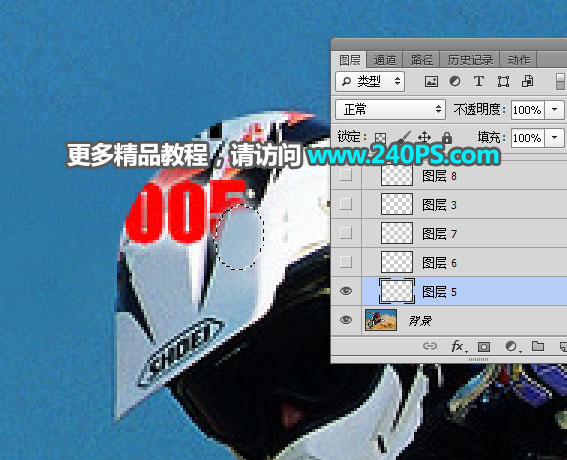Image resolution: width=567 pixels, height=460 pixels.
Task: Select 图层 6 thumbnail
Action: [397, 262]
